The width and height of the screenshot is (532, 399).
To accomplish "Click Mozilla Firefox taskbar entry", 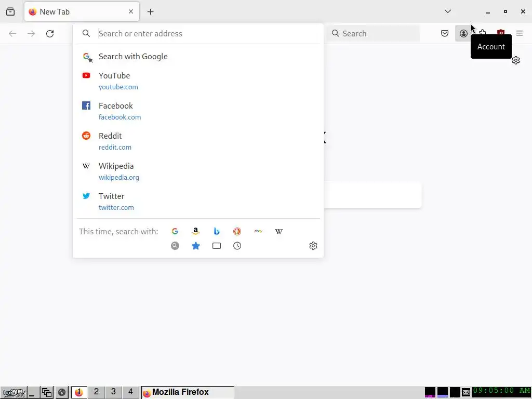I will (188, 392).
